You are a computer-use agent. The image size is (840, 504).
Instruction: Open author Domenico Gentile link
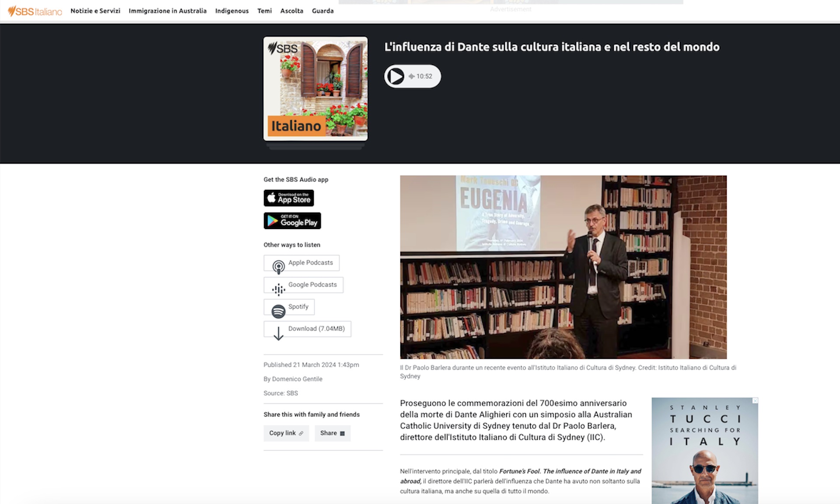297,379
